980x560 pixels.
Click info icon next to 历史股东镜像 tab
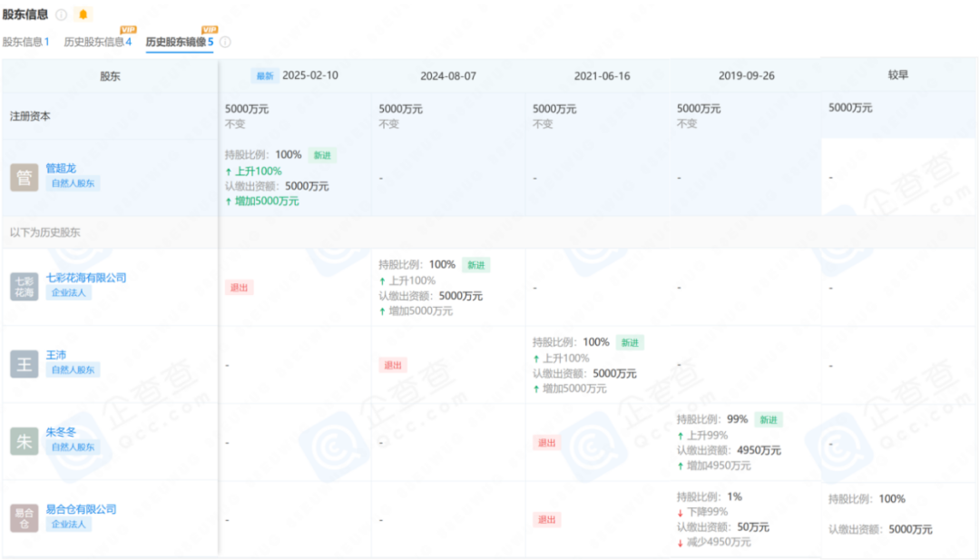pos(225,42)
